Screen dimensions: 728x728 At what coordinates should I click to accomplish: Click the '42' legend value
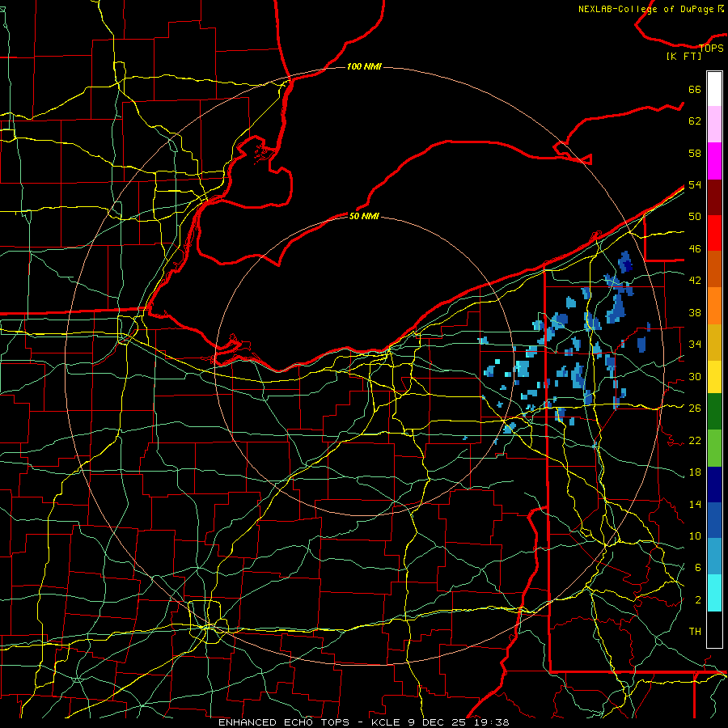coord(695,281)
